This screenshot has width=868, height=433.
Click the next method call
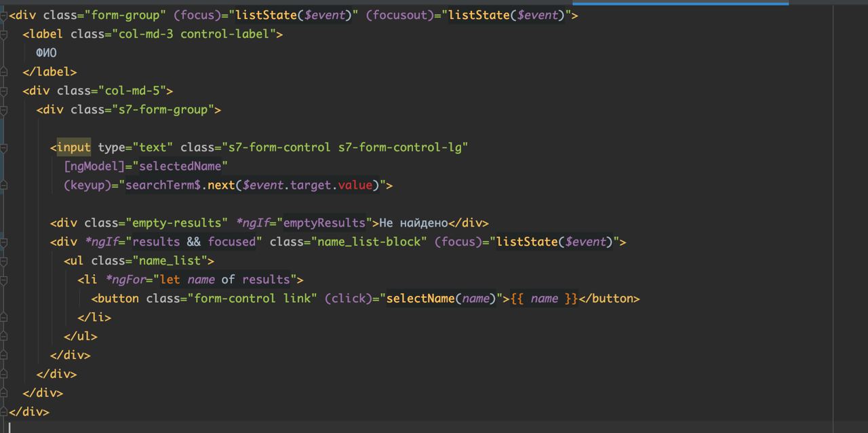222,185
